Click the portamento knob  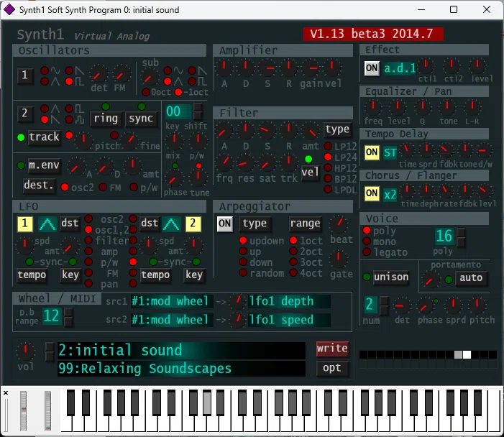[430, 280]
